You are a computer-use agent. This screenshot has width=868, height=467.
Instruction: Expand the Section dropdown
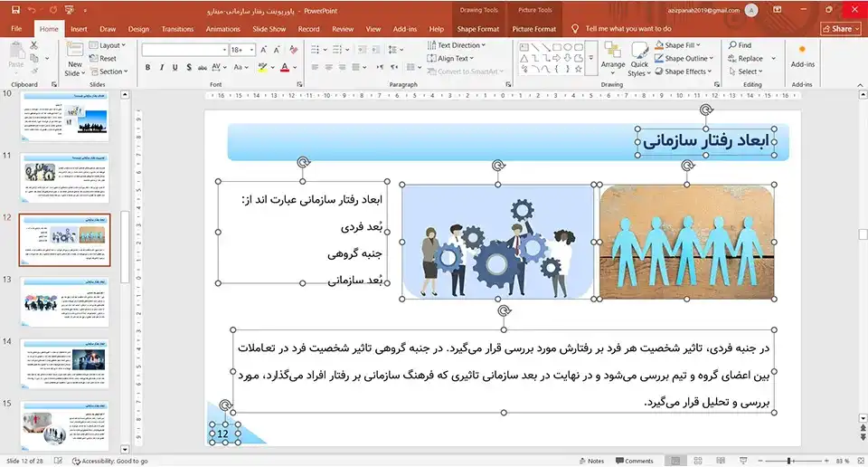[109, 71]
